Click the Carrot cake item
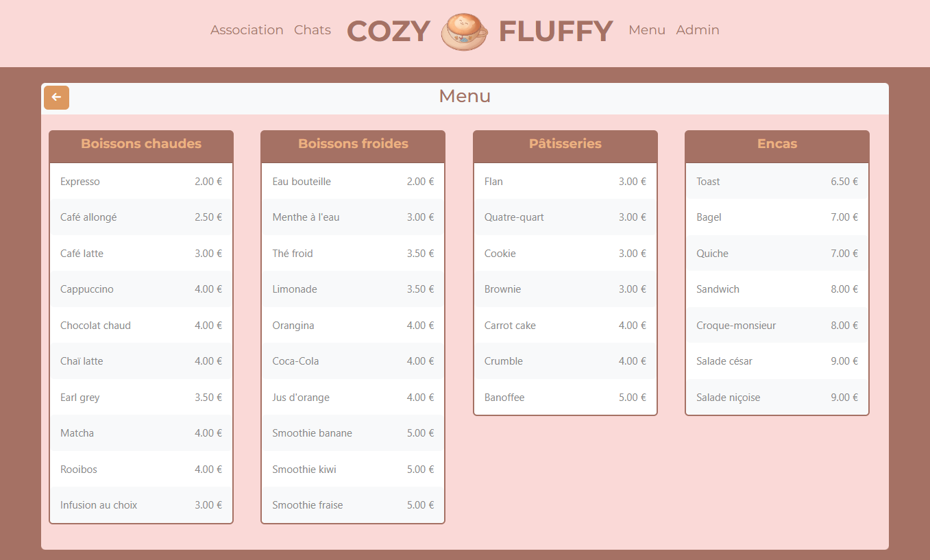This screenshot has height=560, width=930. point(565,326)
